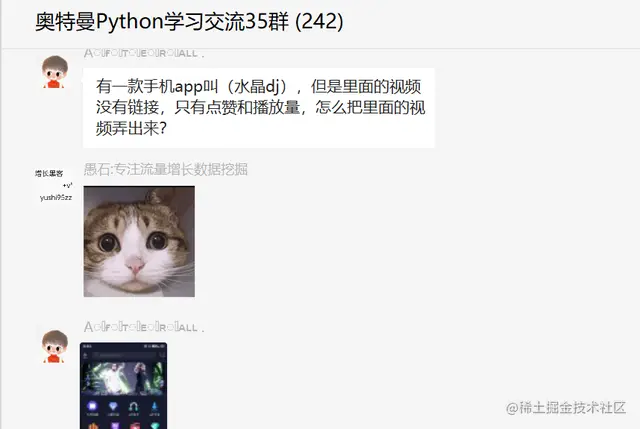Open the big-eyed cat sticker image
This screenshot has height=429, width=640.
(139, 242)
